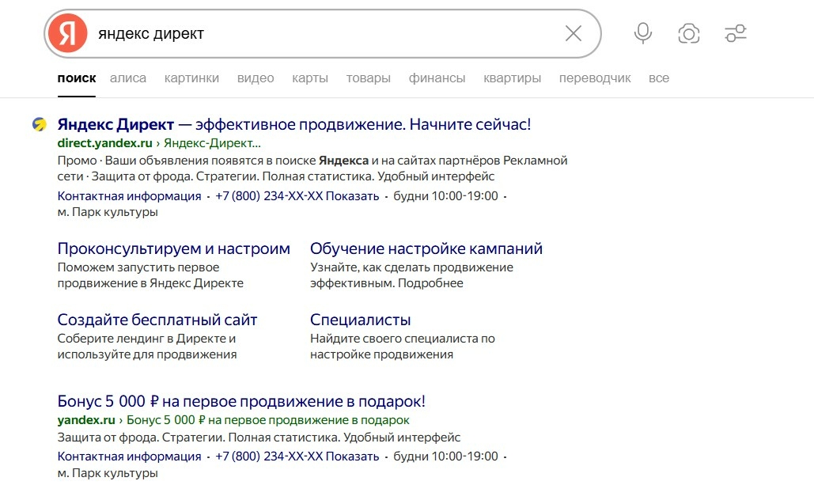Expand the «все» services menu
Viewport: 814px width, 504px height.
pos(659,78)
